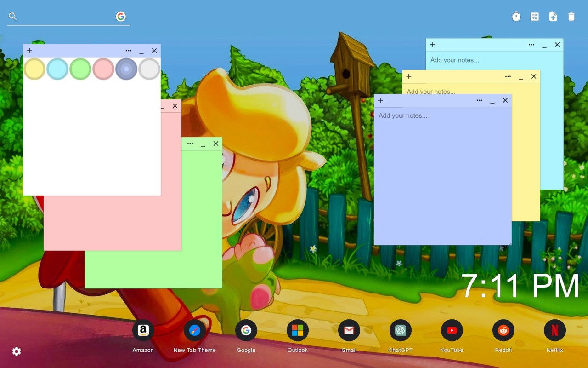Pick the light blue color swatch

(x=57, y=69)
